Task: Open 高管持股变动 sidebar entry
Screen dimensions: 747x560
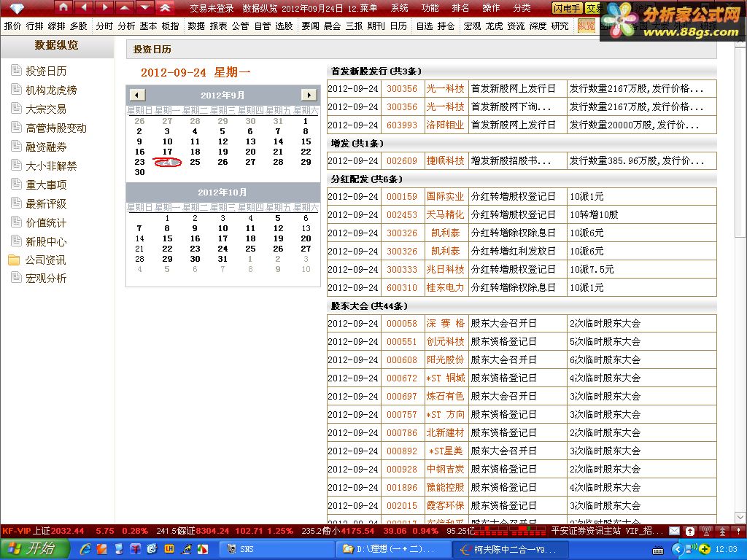Action: pyautogui.click(x=56, y=128)
